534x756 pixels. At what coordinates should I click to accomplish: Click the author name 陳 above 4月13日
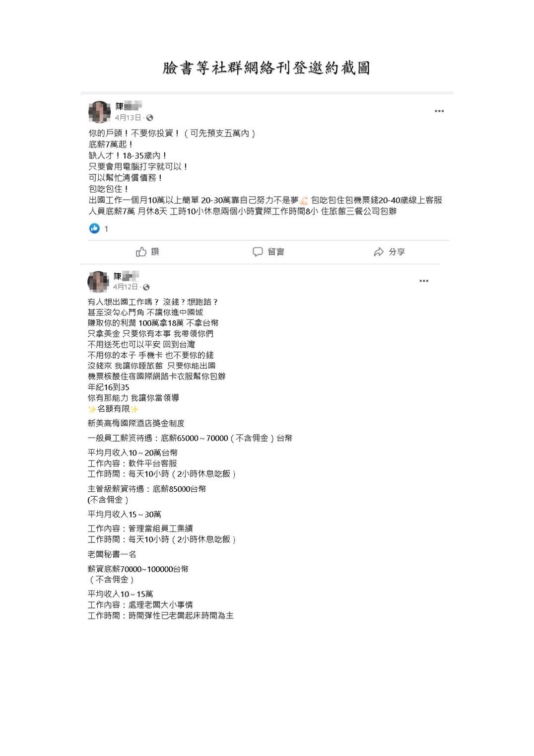pyautogui.click(x=129, y=106)
